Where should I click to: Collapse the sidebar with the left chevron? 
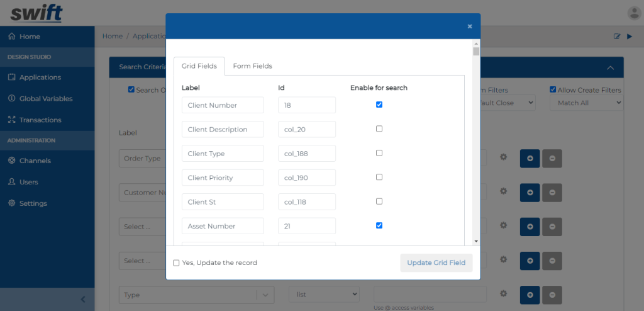tap(83, 300)
